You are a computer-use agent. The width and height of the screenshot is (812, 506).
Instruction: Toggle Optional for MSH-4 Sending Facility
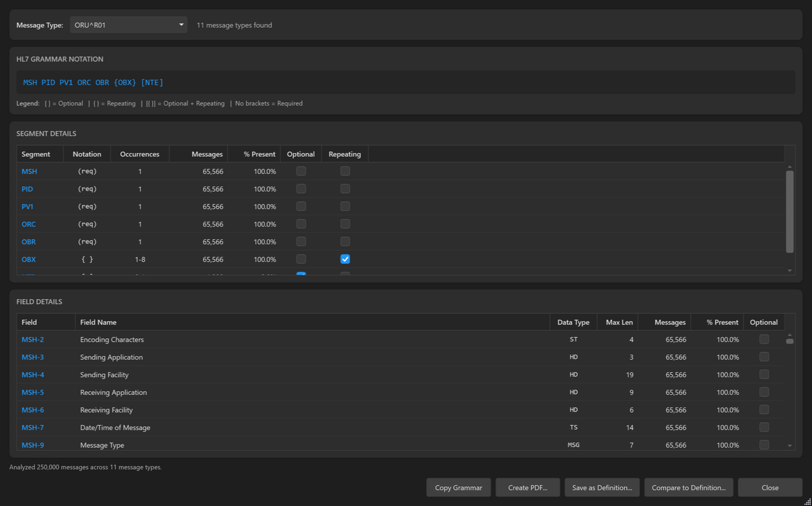coord(764,375)
